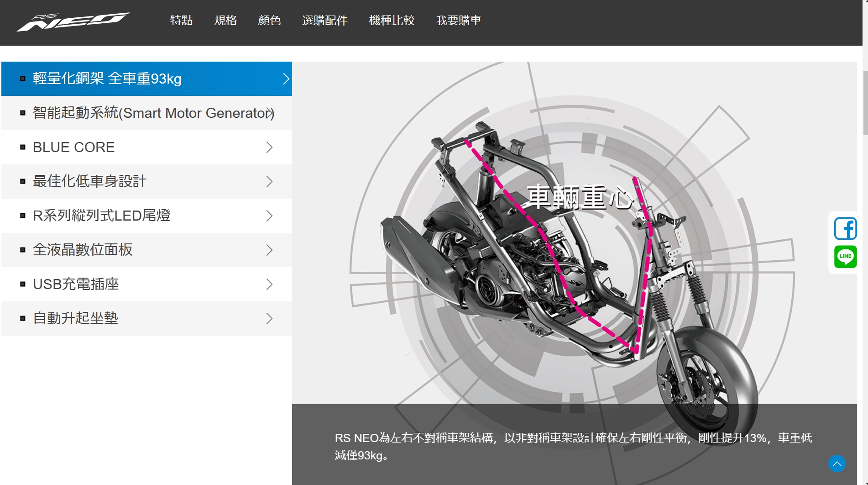868x485 pixels.
Task: Click the RS NEO logo
Action: 73,21
